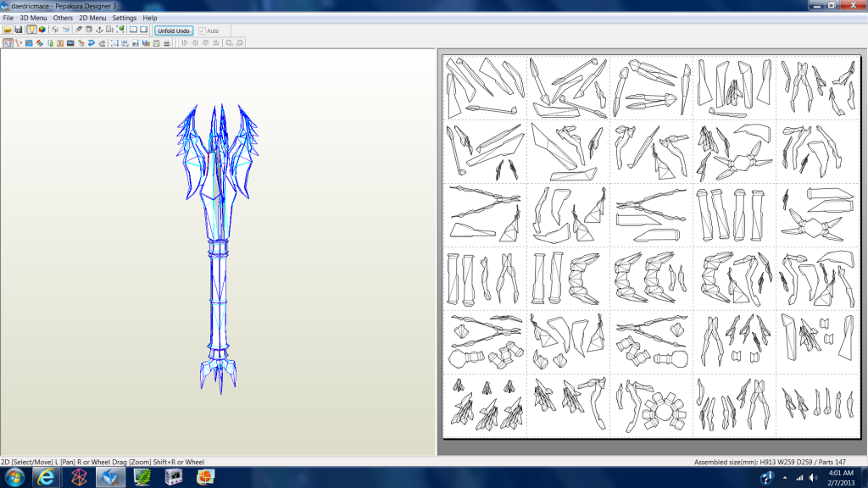
Task: Select the join/disjoin edge tool icon
Action: [19, 43]
